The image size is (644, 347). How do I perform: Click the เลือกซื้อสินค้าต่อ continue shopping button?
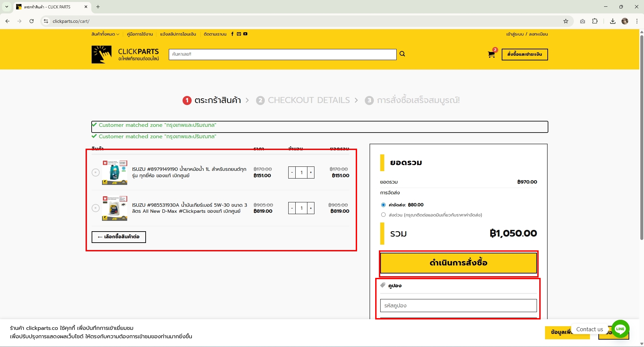[118, 237]
